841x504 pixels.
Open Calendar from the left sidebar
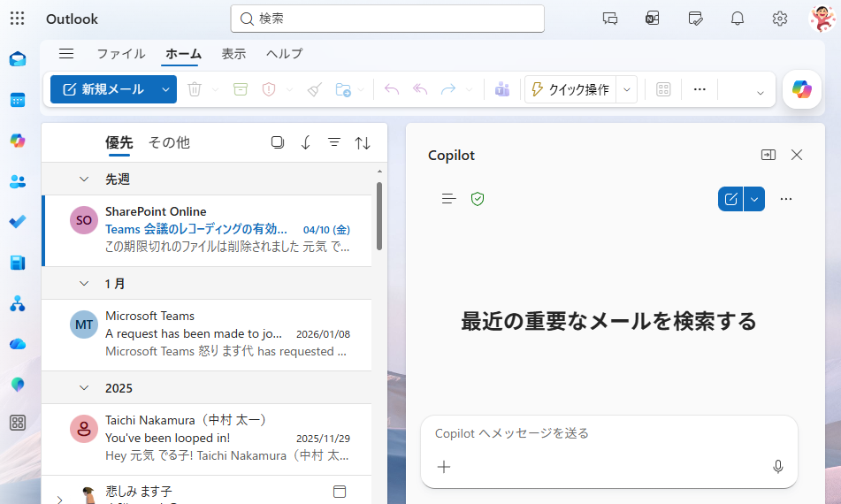[x=18, y=100]
